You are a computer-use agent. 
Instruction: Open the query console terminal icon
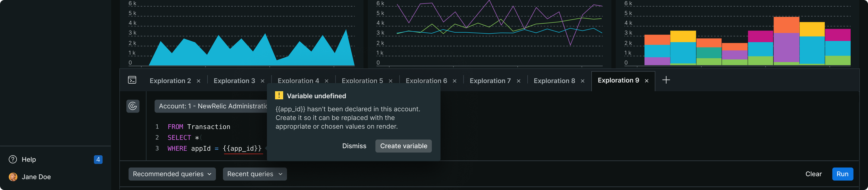click(x=132, y=80)
